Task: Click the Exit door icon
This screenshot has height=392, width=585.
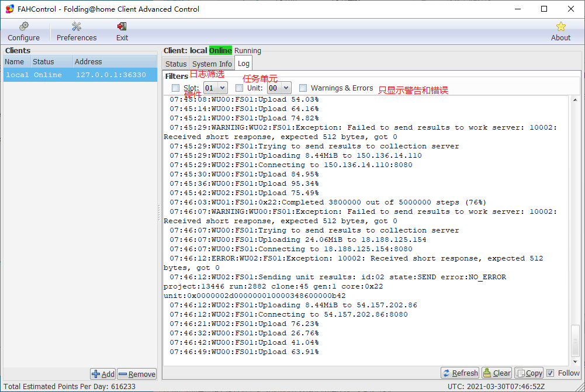Action: pos(122,26)
